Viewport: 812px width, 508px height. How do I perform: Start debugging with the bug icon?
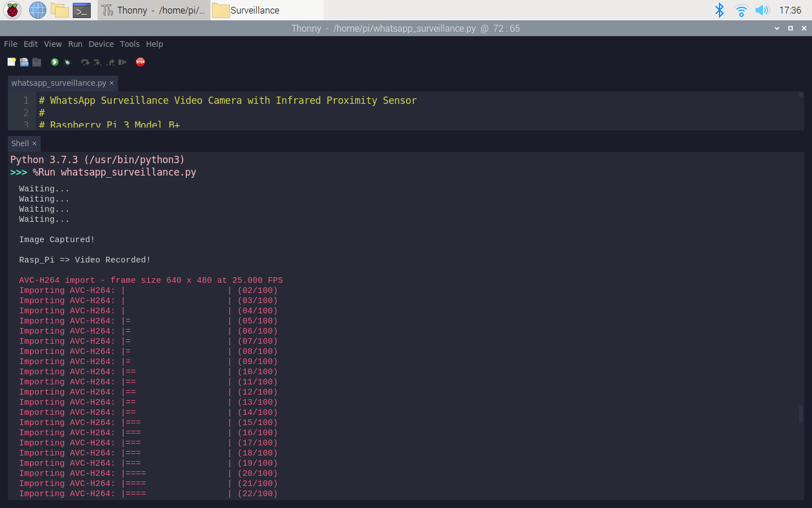click(x=67, y=62)
